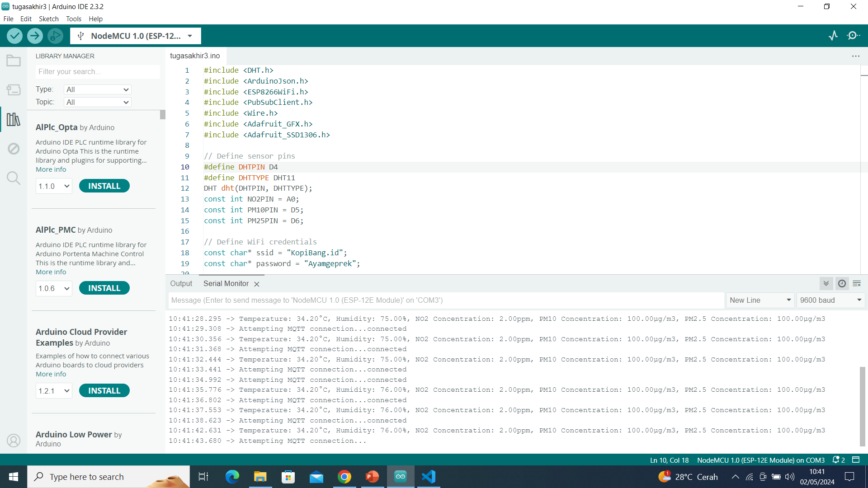Screen dimensions: 868x488
Task: Open More info for AIPlc_PMC
Action: tap(51, 272)
